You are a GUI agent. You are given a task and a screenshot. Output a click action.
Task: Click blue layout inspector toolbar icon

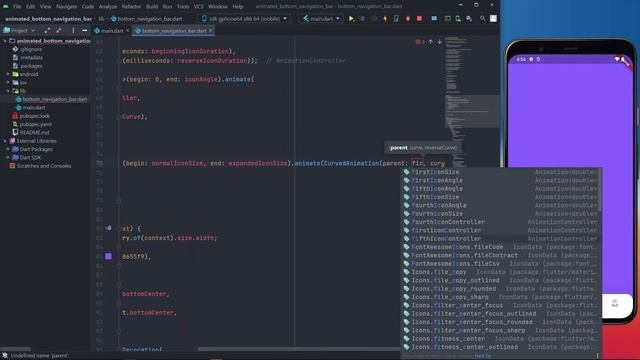click(x=434, y=19)
